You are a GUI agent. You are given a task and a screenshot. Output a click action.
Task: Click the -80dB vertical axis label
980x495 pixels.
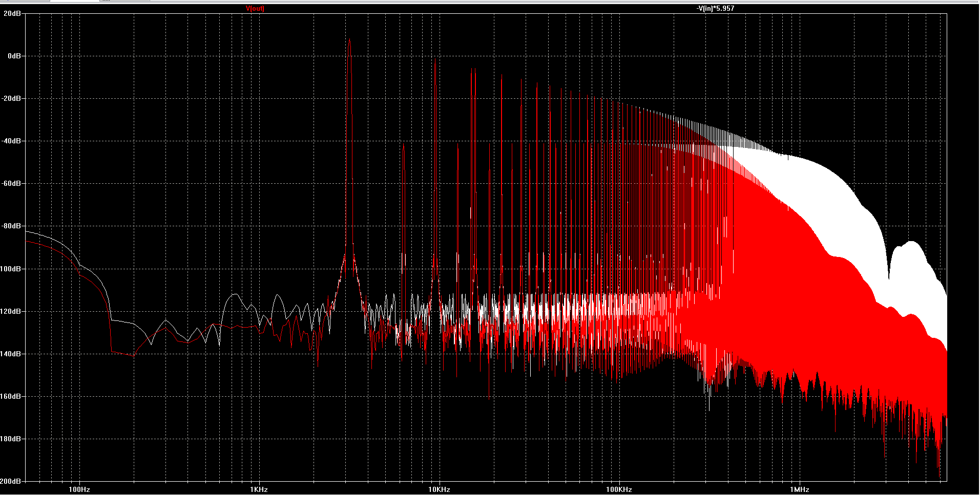[11, 226]
